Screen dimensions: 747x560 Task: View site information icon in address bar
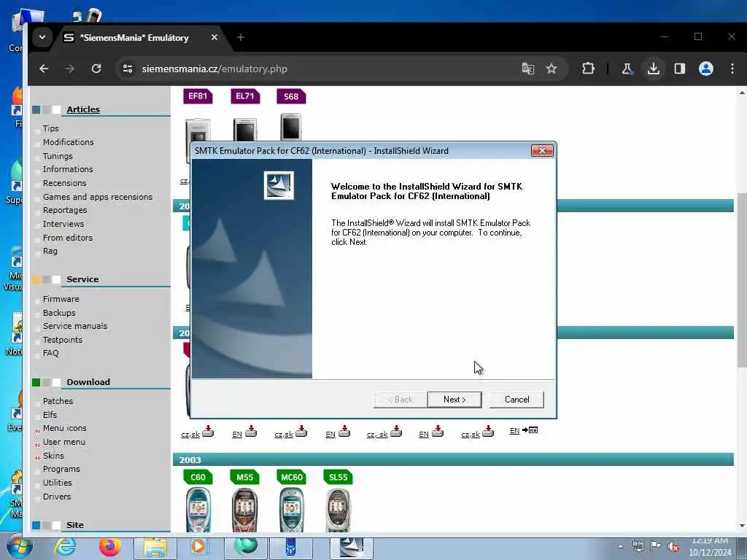coord(128,69)
